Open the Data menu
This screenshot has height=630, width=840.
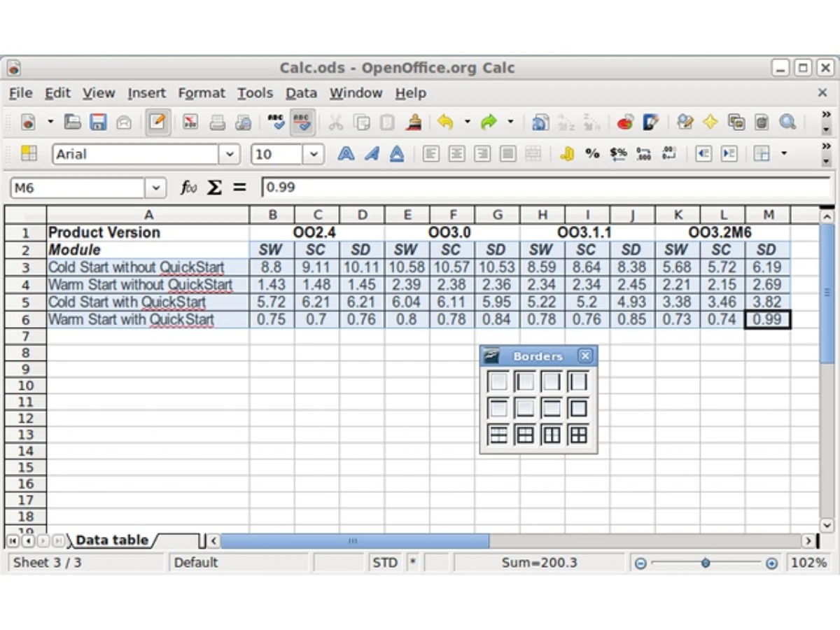pyautogui.click(x=301, y=93)
